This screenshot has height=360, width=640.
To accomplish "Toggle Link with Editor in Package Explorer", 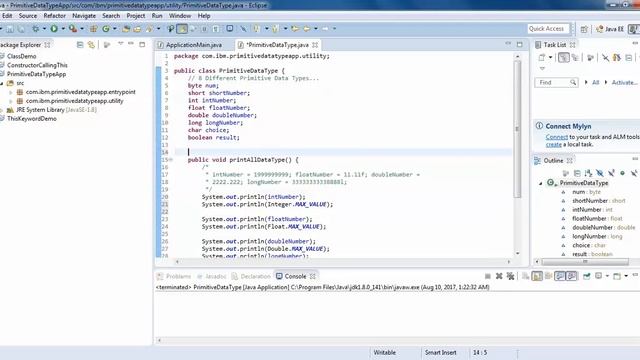I will point(91,44).
